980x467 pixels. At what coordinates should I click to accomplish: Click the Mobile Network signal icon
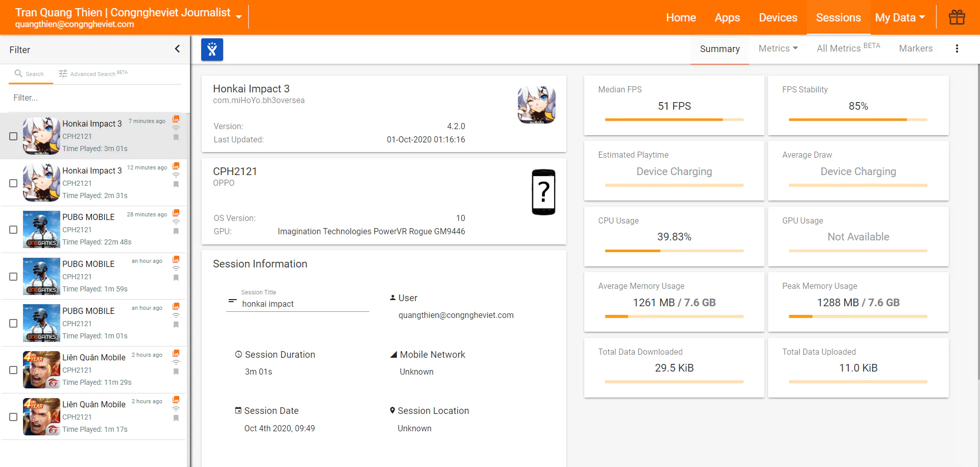tap(393, 354)
